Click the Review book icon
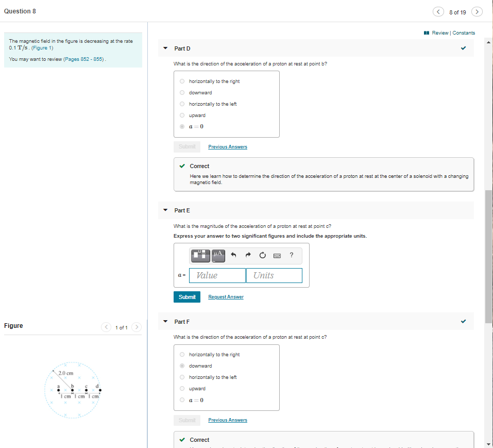The image size is (493, 448). (x=427, y=32)
